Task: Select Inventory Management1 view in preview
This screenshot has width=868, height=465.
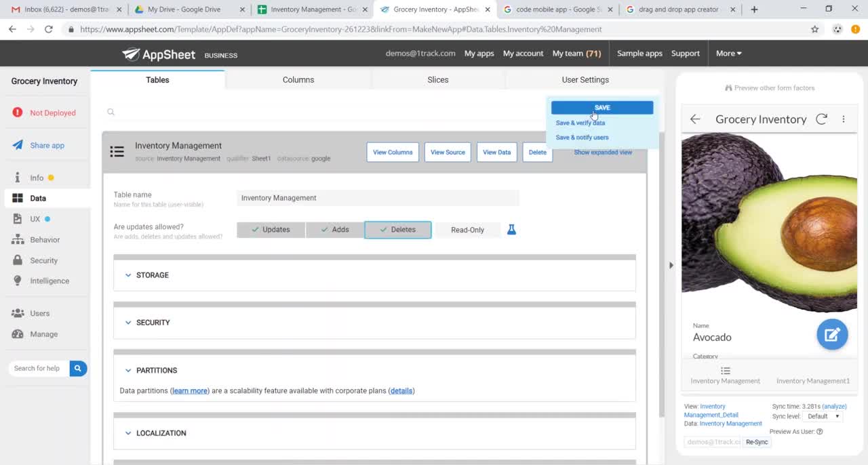Action: click(x=813, y=381)
